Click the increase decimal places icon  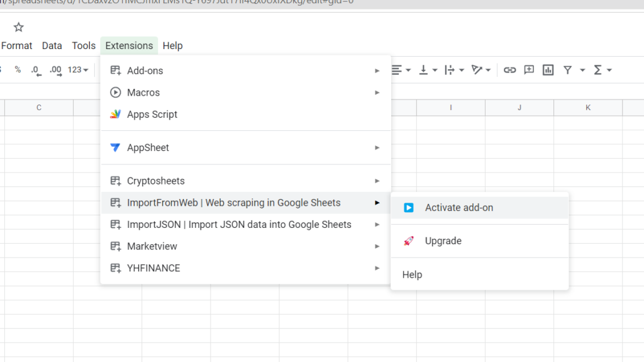[x=55, y=70]
